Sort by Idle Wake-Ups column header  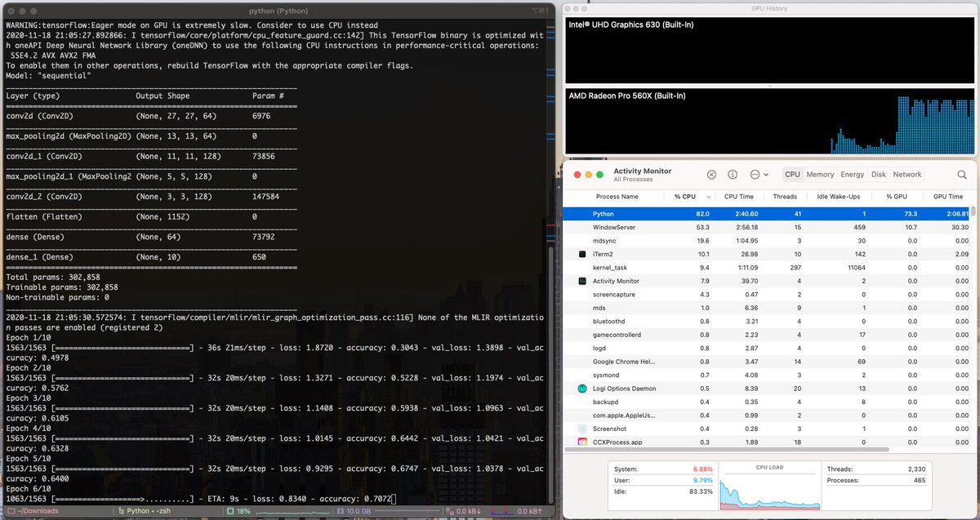[837, 197]
